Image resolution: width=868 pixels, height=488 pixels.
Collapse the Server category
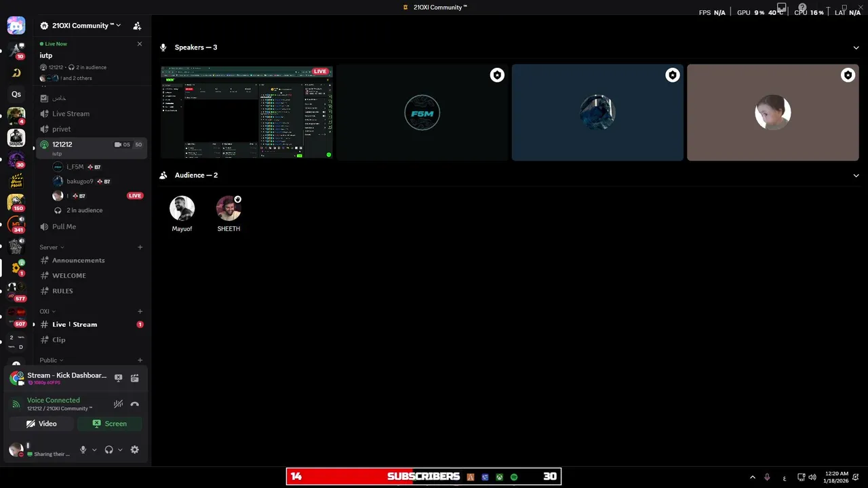point(52,247)
